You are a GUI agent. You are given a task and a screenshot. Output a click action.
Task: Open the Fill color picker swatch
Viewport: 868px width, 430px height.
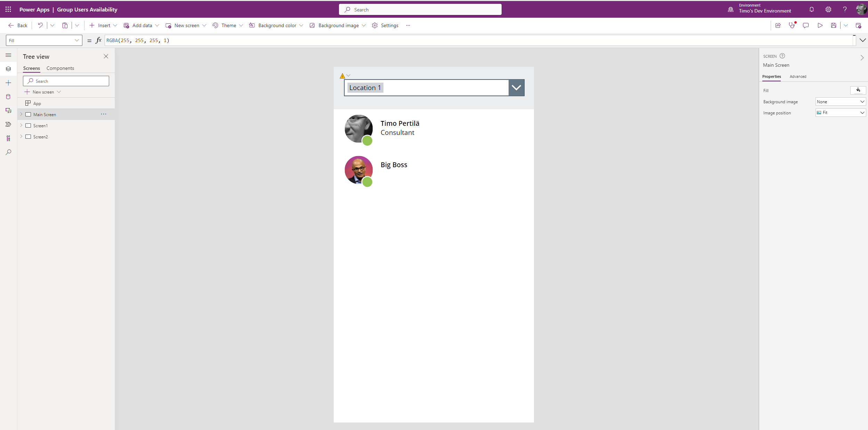(858, 90)
